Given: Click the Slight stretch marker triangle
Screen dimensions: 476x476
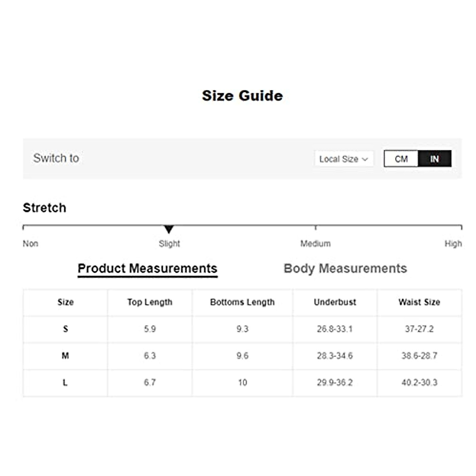Looking at the screenshot, I should pos(169,229).
